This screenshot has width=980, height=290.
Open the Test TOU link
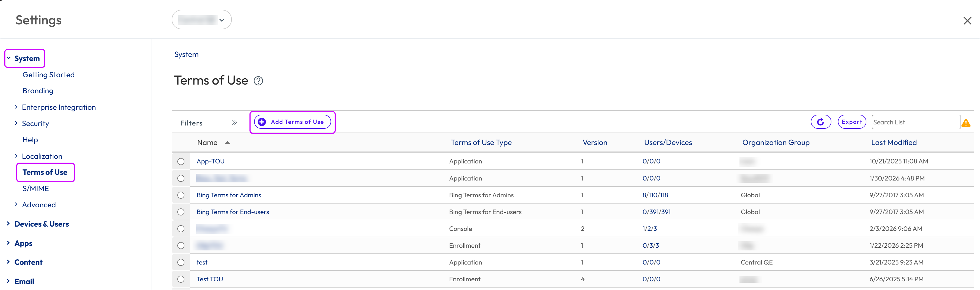pyautogui.click(x=210, y=279)
